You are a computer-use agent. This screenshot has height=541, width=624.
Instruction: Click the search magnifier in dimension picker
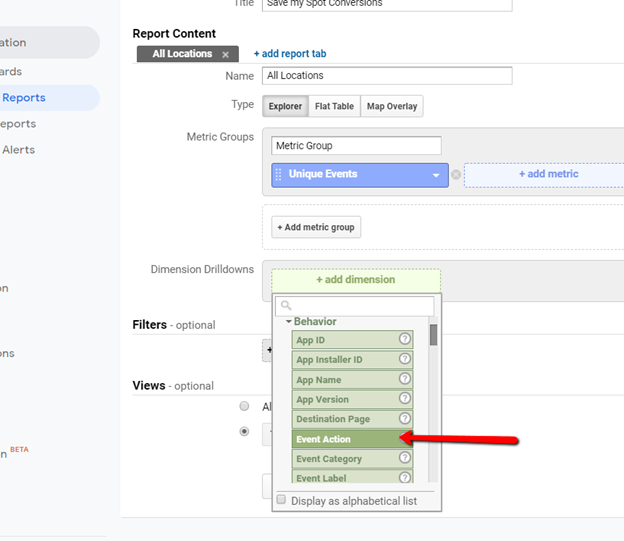tap(286, 306)
